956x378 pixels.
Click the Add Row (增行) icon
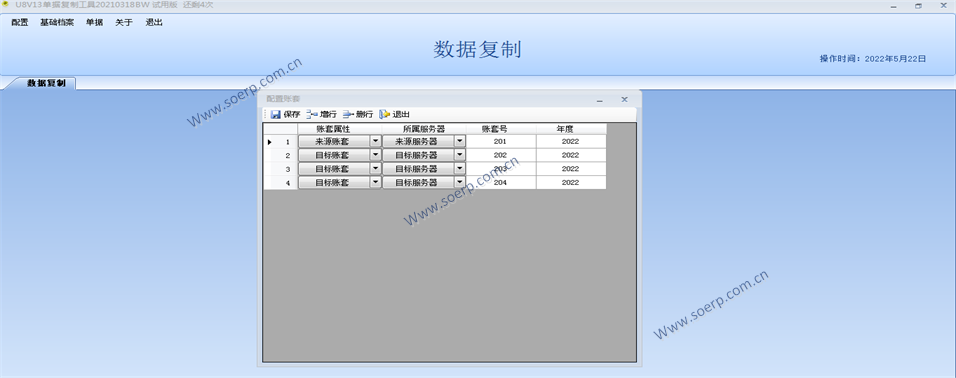pyautogui.click(x=312, y=115)
